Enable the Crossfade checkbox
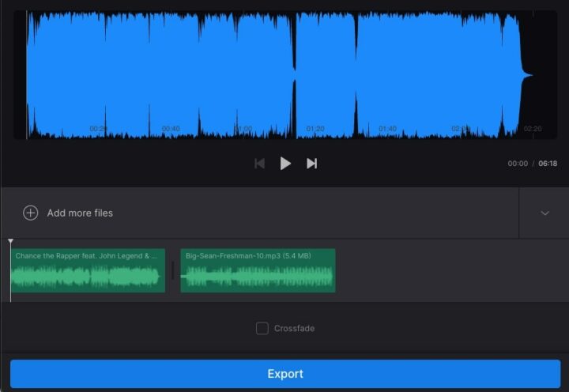 tap(262, 328)
